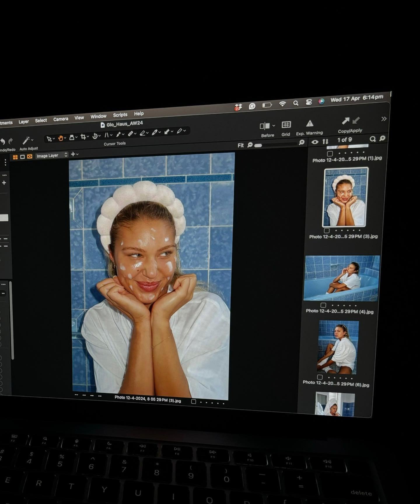
Task: Select the highlighted Photo (3).jpg thumbnail
Action: point(345,197)
